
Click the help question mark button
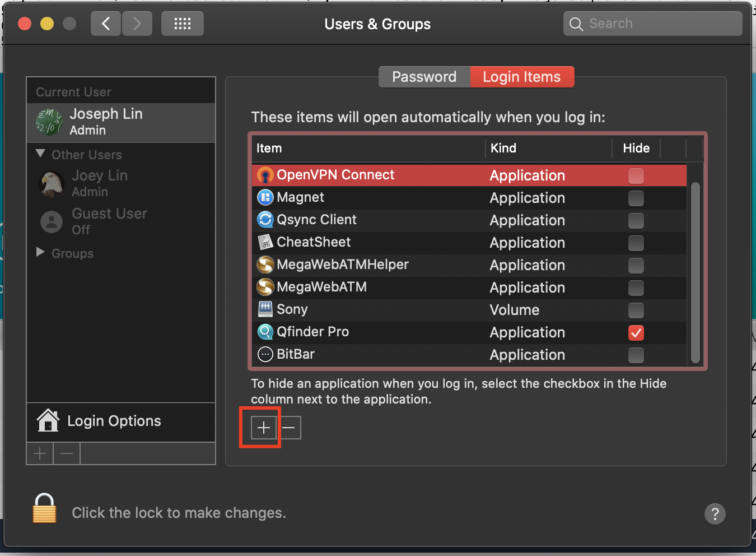[x=715, y=513]
